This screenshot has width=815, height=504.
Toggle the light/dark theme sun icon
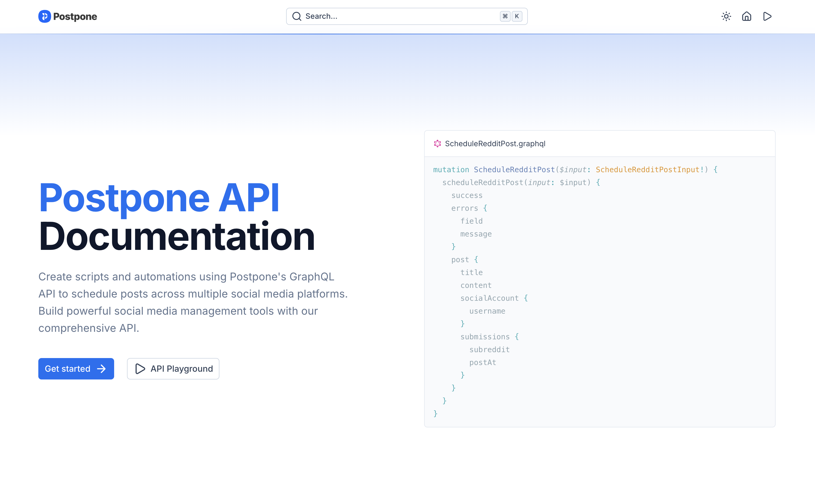726,16
